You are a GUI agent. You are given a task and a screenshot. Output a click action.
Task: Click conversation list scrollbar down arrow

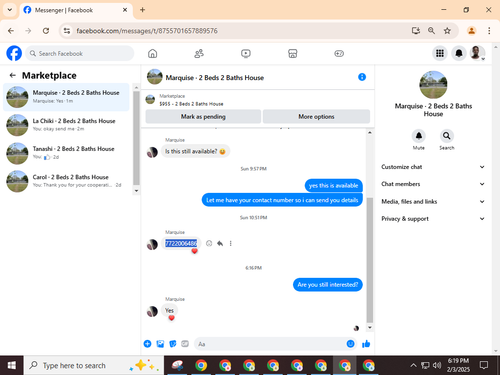[x=136, y=191]
